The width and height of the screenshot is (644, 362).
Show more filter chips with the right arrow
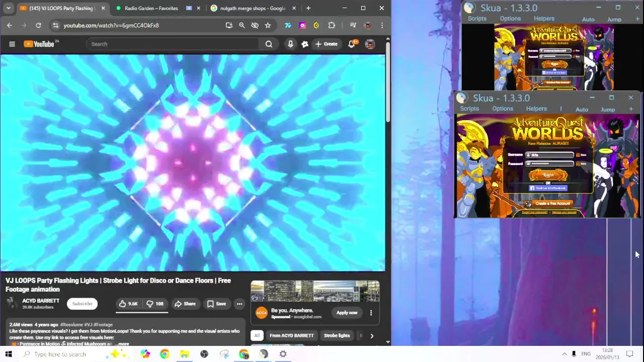coord(372,336)
